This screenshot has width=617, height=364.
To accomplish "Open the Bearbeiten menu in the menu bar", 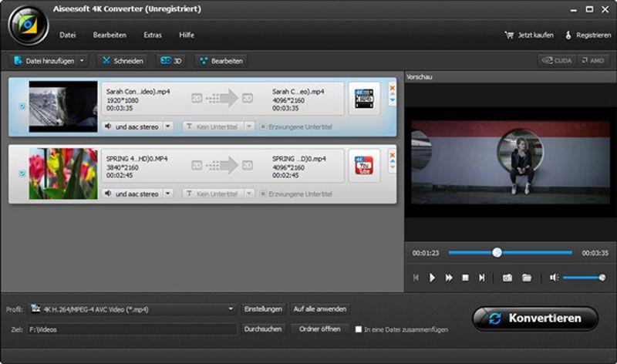I will [110, 35].
